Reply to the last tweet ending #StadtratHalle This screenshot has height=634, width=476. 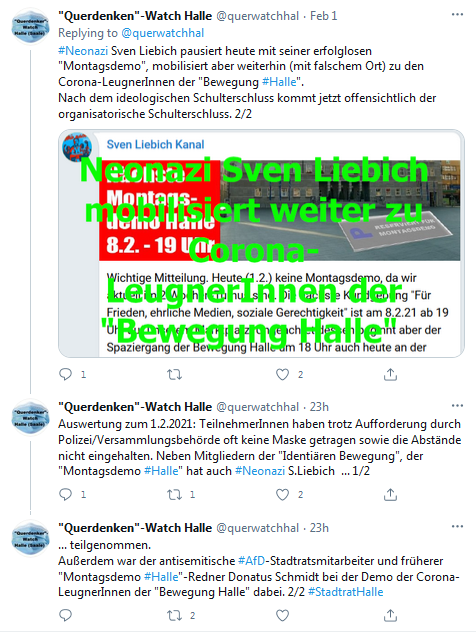[x=66, y=615]
